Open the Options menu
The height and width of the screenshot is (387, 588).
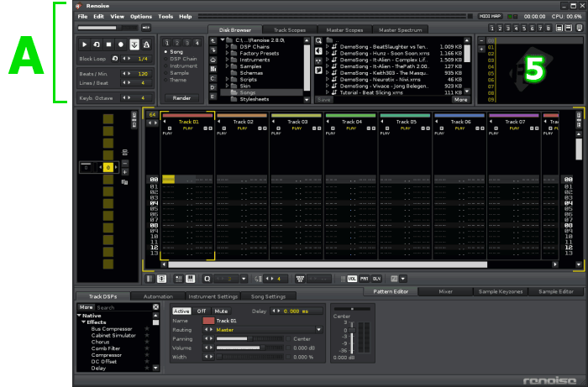tap(141, 17)
